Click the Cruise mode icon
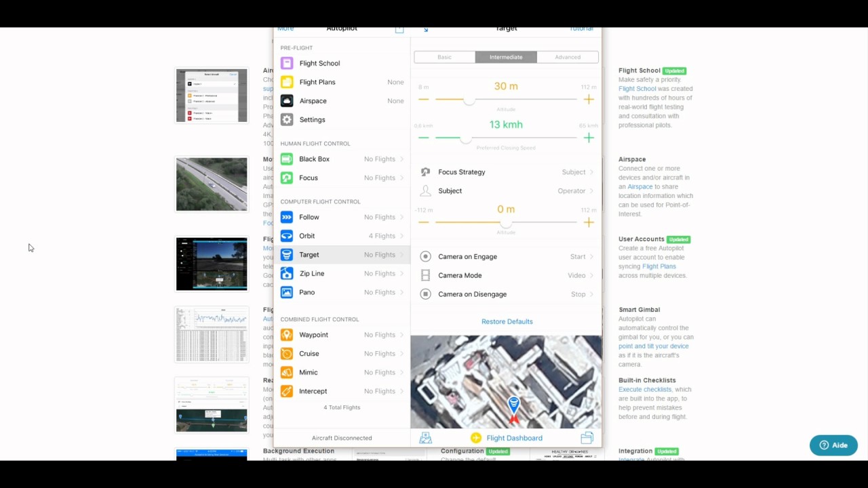Screen dimensions: 868x488 [x=287, y=354]
